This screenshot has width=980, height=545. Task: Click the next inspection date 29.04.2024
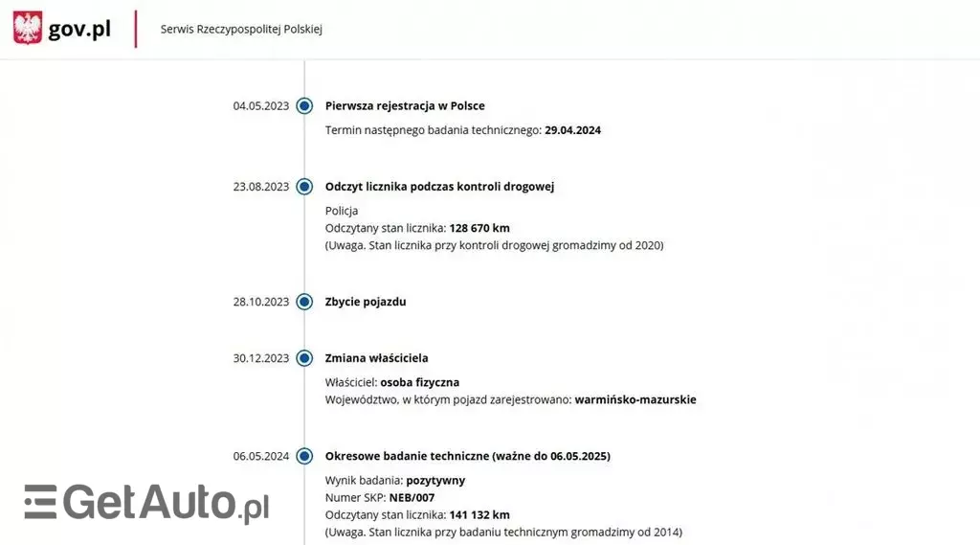pos(572,129)
